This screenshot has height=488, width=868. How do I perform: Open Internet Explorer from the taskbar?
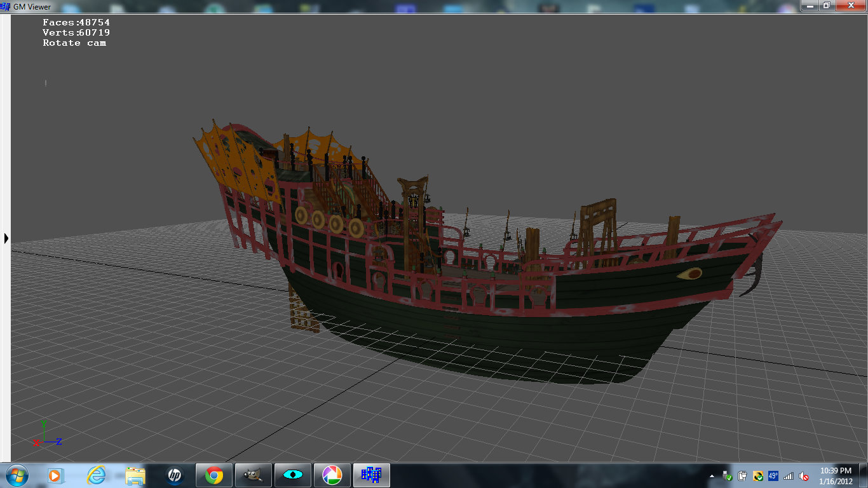[96, 475]
